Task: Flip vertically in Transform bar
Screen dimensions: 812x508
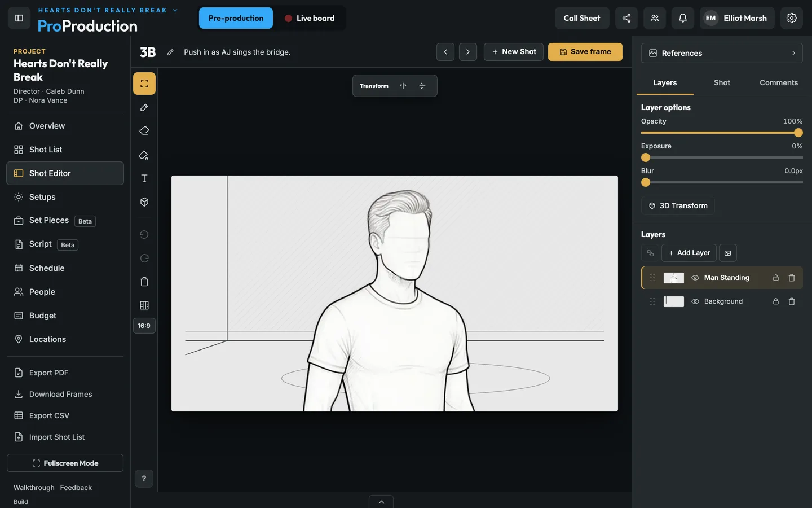Action: click(422, 86)
